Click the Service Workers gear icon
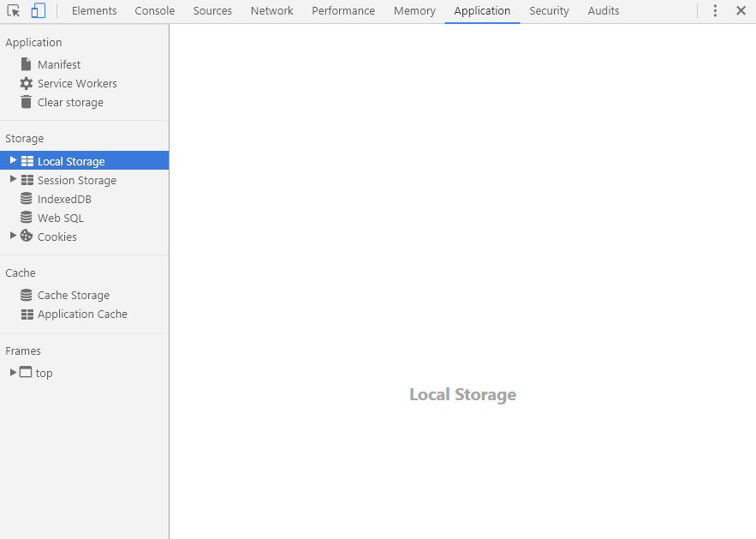The image size is (756, 539). pyautogui.click(x=26, y=83)
